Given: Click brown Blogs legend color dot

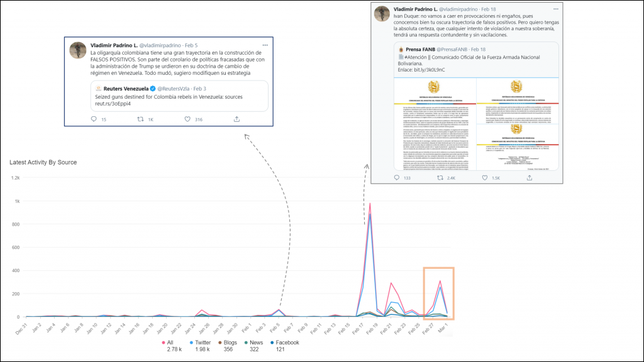Looking at the screenshot, I should click(220, 343).
